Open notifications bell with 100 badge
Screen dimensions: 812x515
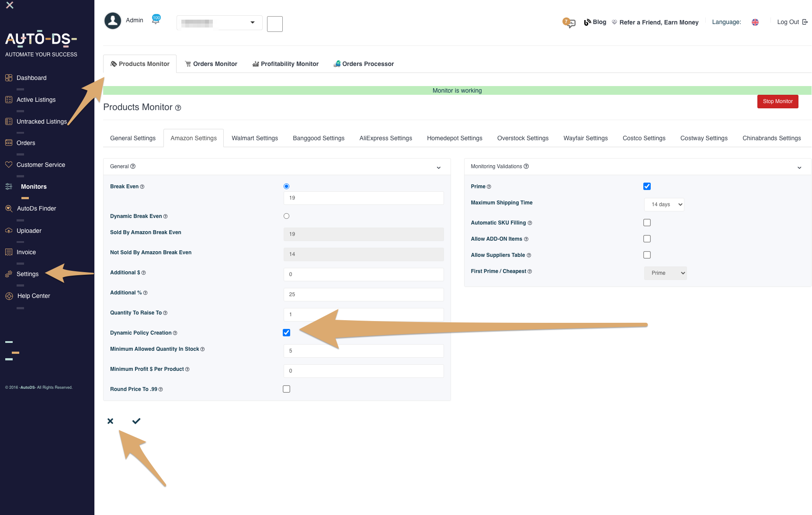click(156, 20)
